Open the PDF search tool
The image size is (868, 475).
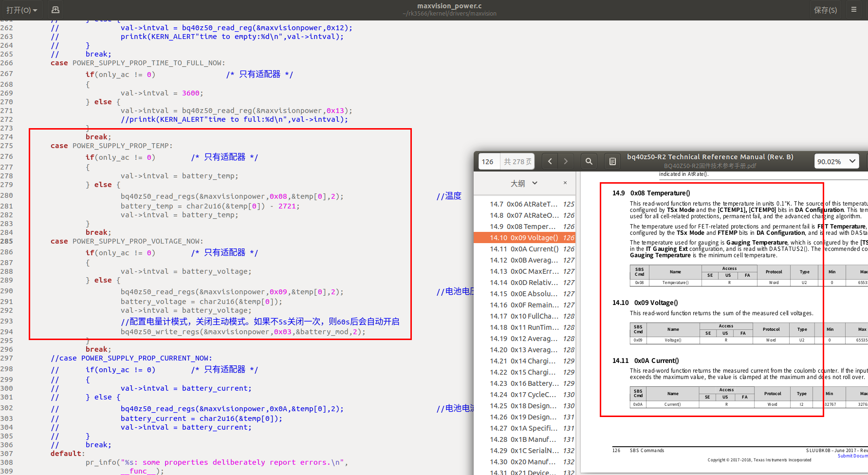coord(589,161)
